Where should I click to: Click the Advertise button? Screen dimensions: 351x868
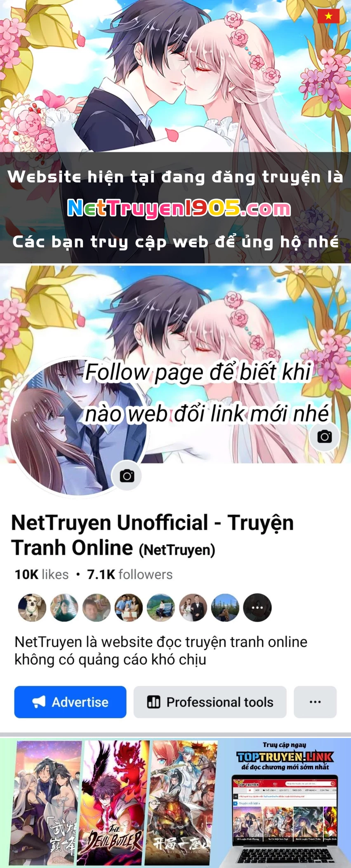[70, 702]
